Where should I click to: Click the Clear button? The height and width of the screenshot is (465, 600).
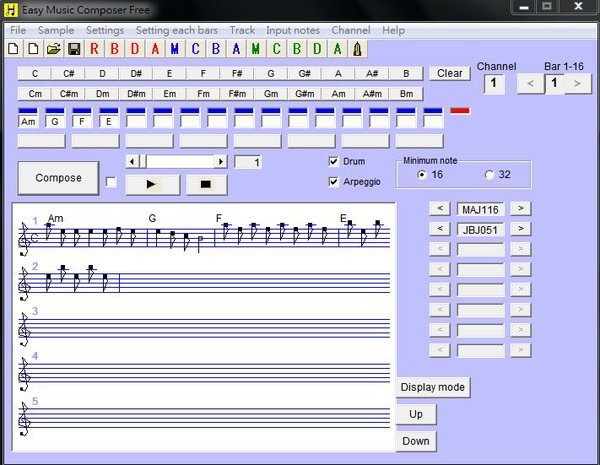[x=450, y=73]
